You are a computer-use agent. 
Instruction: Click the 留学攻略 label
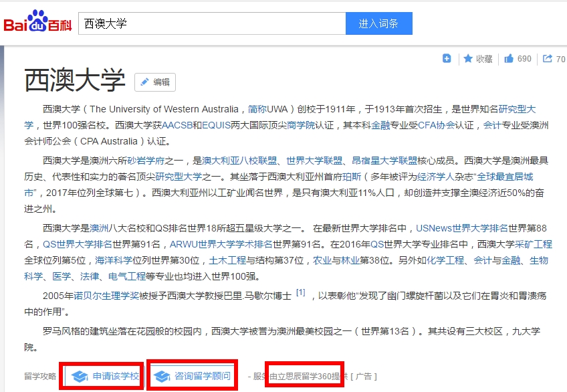pyautogui.click(x=40, y=377)
